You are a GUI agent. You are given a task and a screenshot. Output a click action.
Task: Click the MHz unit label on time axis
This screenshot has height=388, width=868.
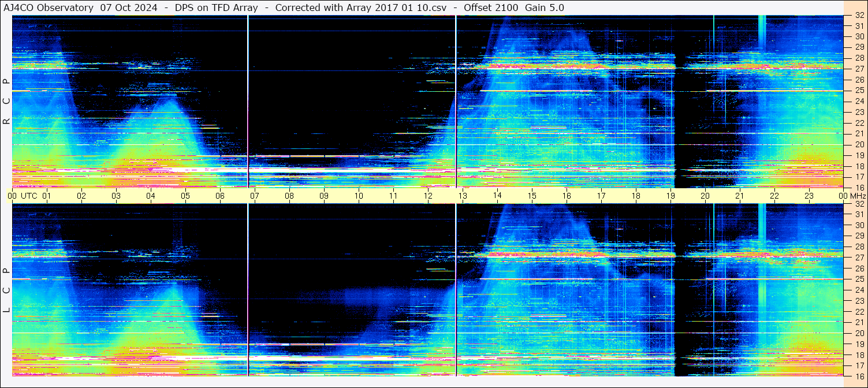coord(855,196)
